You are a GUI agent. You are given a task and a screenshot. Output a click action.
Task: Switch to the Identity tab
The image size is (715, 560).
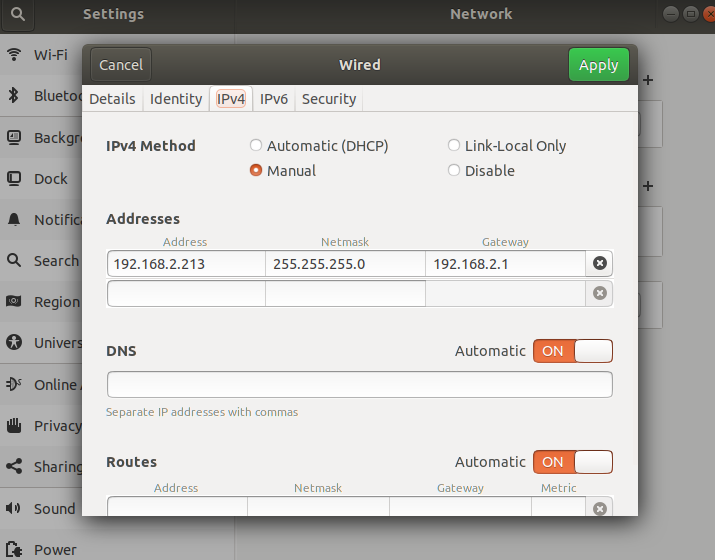176,99
